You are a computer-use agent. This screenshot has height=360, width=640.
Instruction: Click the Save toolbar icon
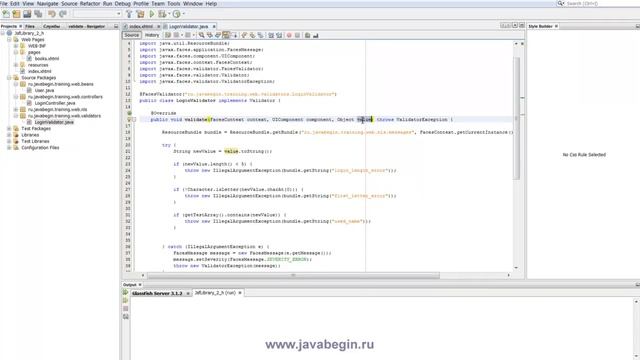coord(27,14)
